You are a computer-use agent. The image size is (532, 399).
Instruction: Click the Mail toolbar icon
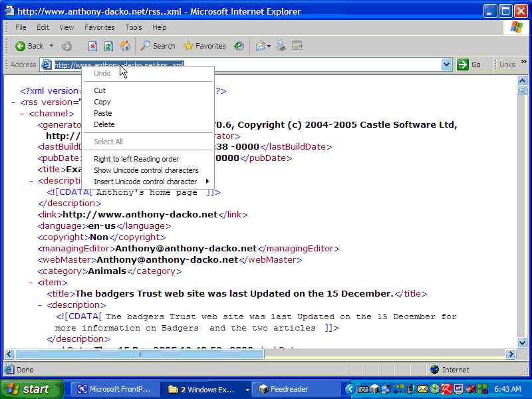pos(260,46)
